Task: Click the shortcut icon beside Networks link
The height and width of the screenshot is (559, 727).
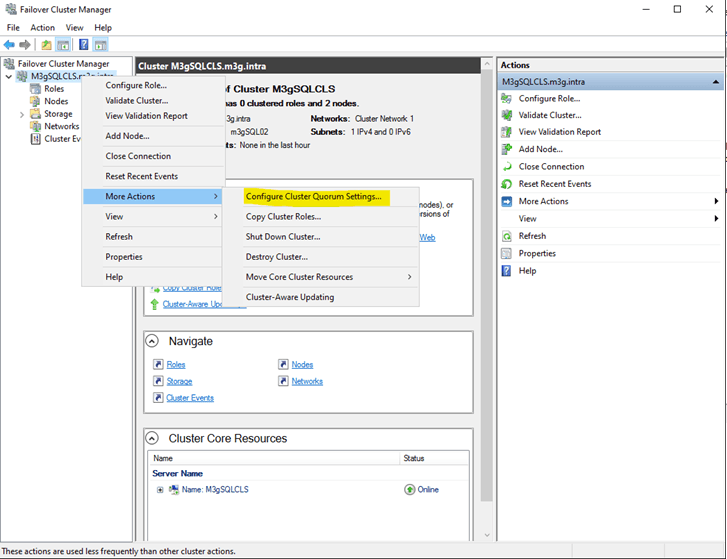Action: (x=283, y=381)
